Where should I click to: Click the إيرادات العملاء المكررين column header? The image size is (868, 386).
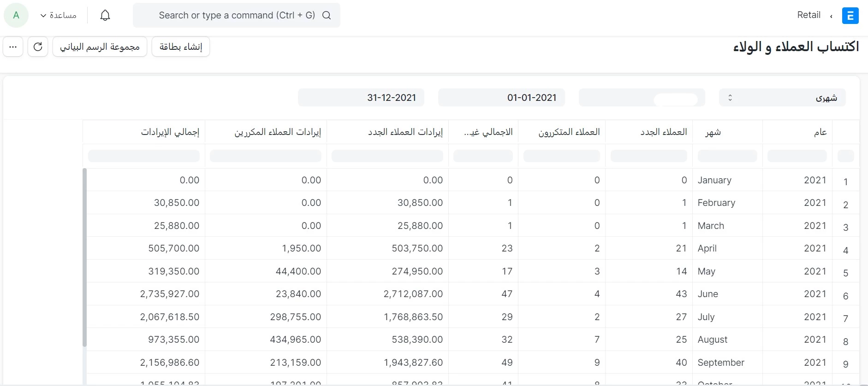(x=266, y=132)
